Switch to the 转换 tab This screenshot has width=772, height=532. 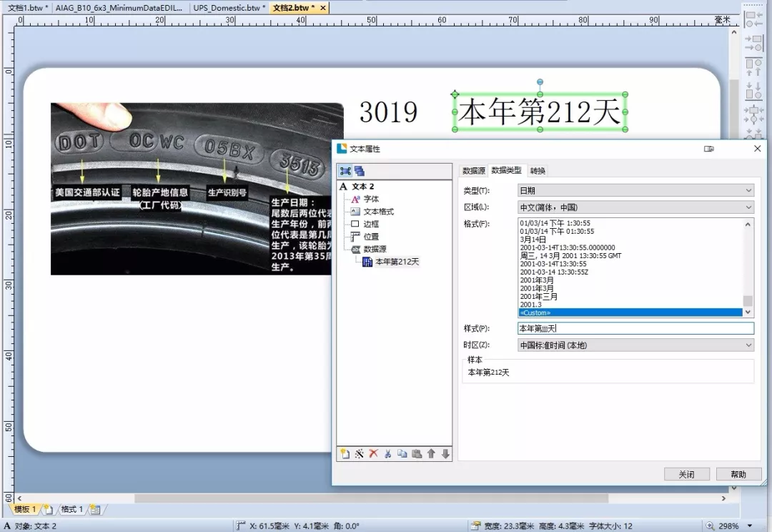(x=538, y=171)
